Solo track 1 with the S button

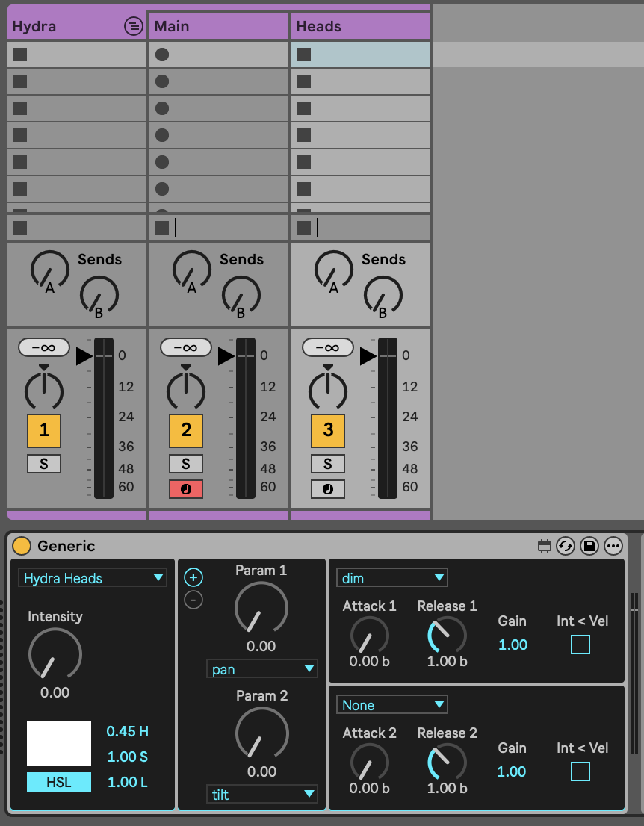coord(44,464)
